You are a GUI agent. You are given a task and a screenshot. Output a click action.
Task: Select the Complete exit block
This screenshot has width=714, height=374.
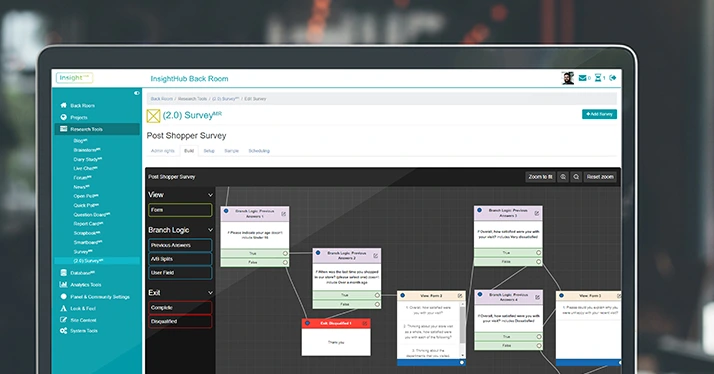coord(180,307)
